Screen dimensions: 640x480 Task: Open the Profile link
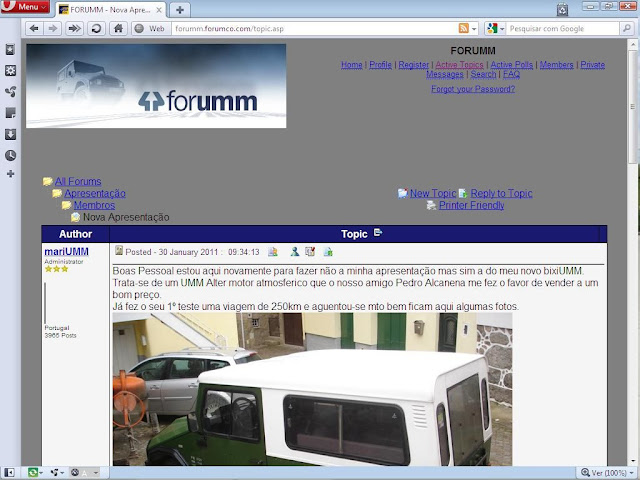[x=380, y=65]
